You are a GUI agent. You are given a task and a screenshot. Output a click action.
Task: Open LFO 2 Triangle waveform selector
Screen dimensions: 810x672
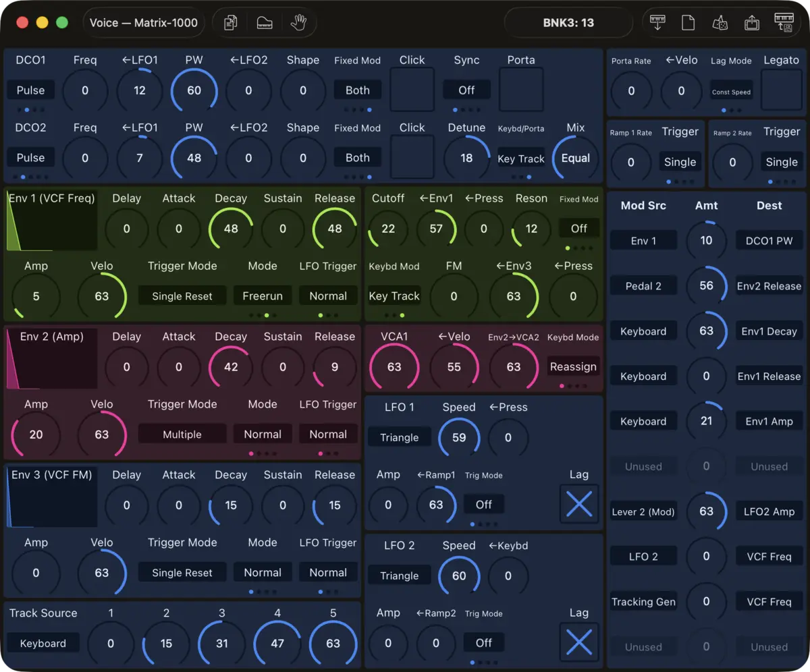(400, 576)
